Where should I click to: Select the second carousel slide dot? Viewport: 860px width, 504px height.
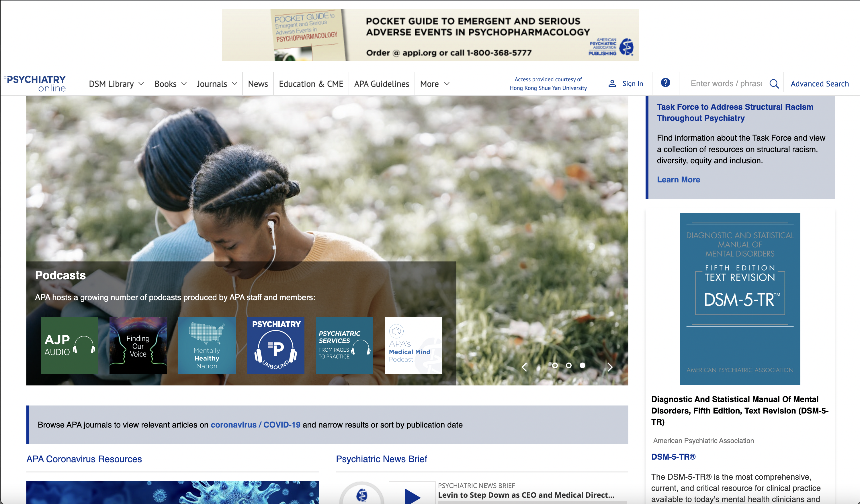pos(568,365)
